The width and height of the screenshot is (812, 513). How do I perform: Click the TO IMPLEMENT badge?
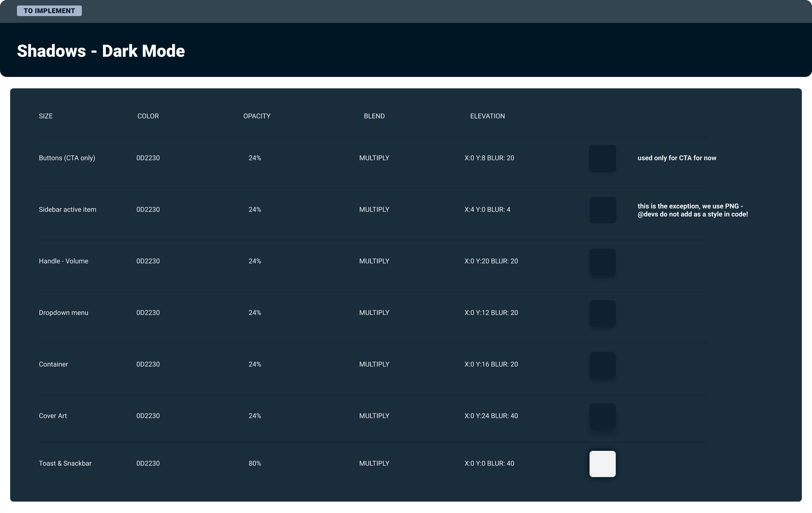tap(49, 11)
